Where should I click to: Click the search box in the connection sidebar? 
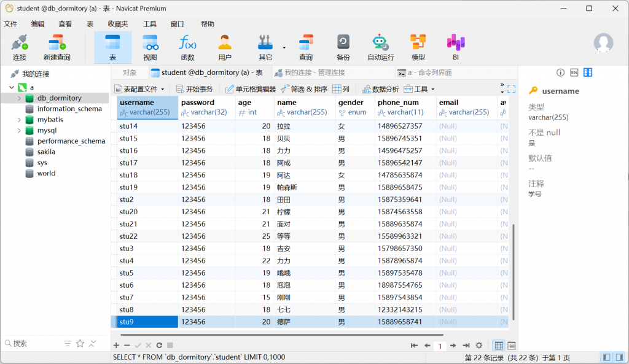click(34, 344)
